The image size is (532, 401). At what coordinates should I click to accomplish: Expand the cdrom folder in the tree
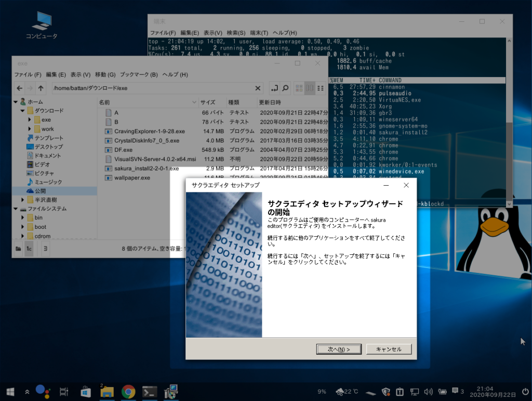(22, 236)
